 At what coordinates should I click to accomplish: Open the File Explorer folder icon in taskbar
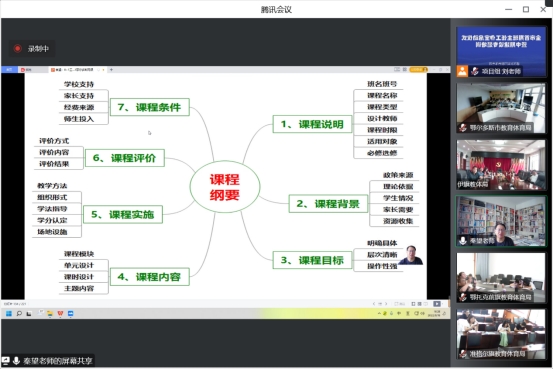50,314
